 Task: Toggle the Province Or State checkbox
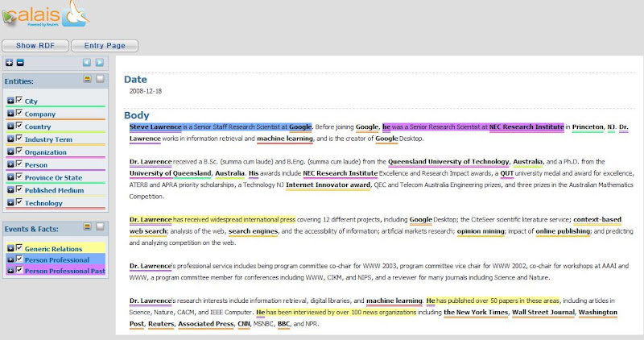[x=19, y=176]
